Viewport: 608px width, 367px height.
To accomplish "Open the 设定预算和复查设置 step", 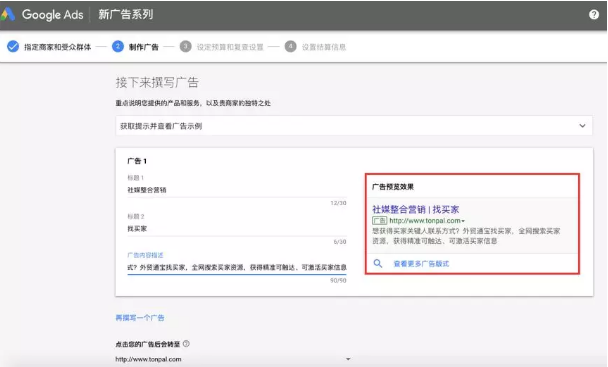I will (230, 47).
